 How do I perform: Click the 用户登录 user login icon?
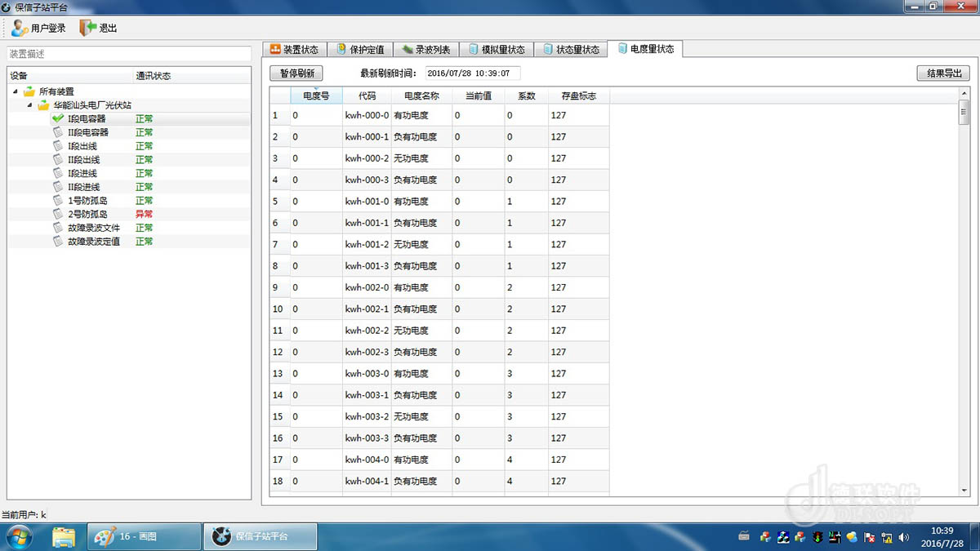click(20, 28)
